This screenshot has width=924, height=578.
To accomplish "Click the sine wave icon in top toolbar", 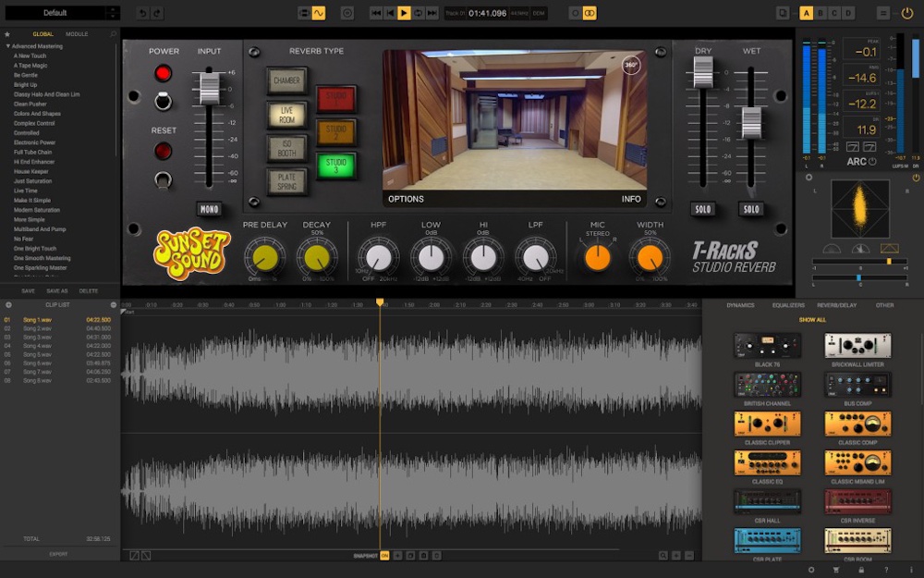I will point(319,12).
